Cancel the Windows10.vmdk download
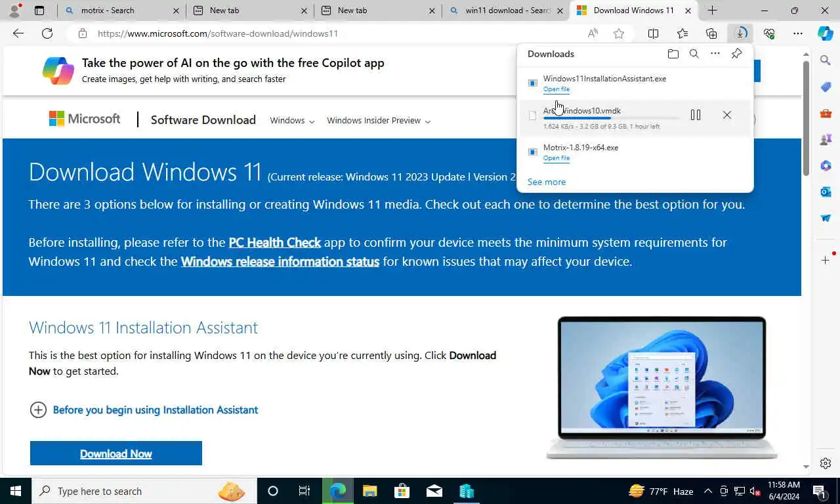840x504 pixels. [727, 115]
